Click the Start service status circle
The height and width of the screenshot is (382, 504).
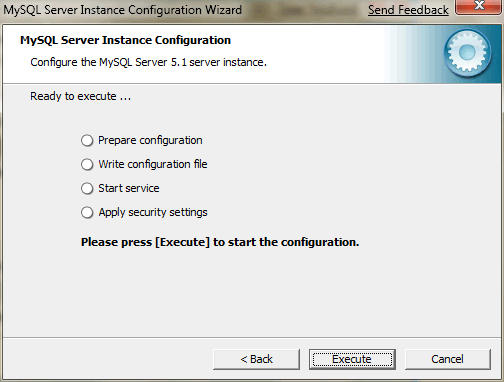[87, 188]
